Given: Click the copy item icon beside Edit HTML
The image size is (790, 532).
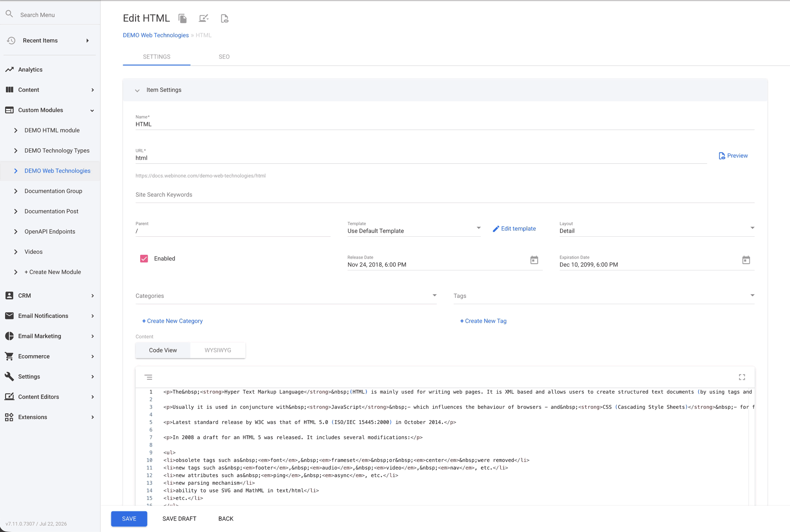Looking at the screenshot, I should point(182,19).
